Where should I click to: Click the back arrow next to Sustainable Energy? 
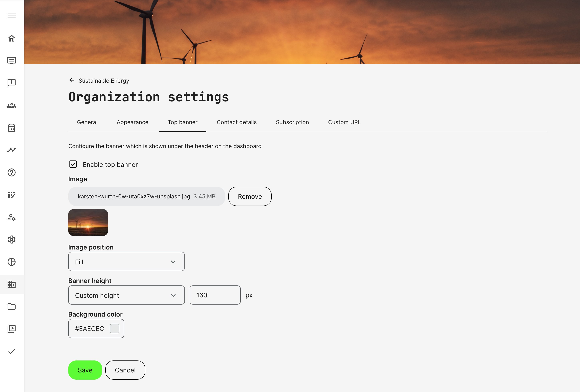click(72, 80)
